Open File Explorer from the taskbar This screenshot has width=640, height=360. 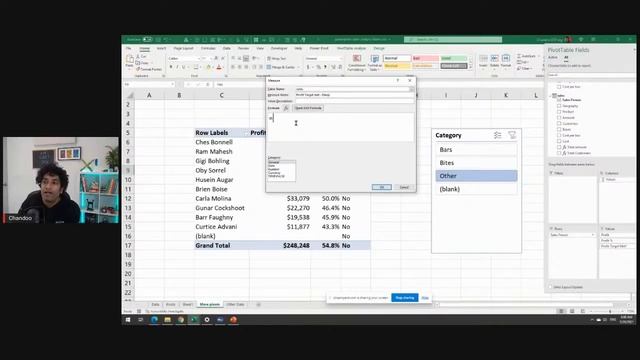[167, 320]
